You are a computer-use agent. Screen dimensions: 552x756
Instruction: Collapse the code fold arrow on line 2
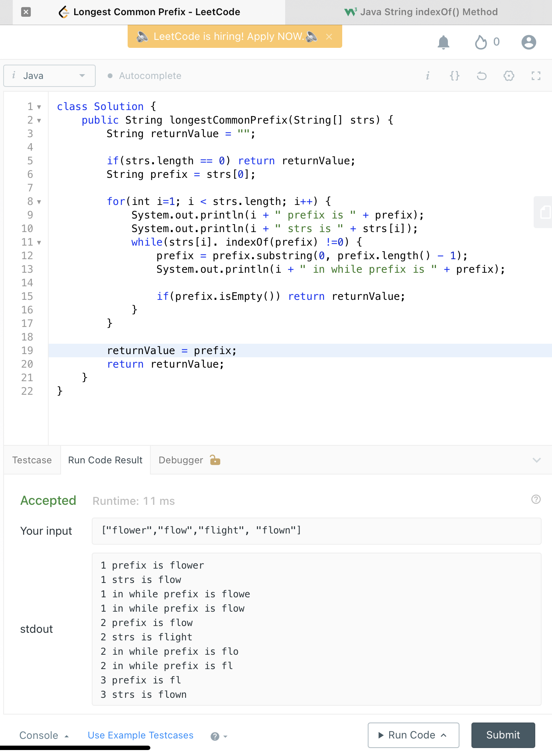click(x=39, y=120)
